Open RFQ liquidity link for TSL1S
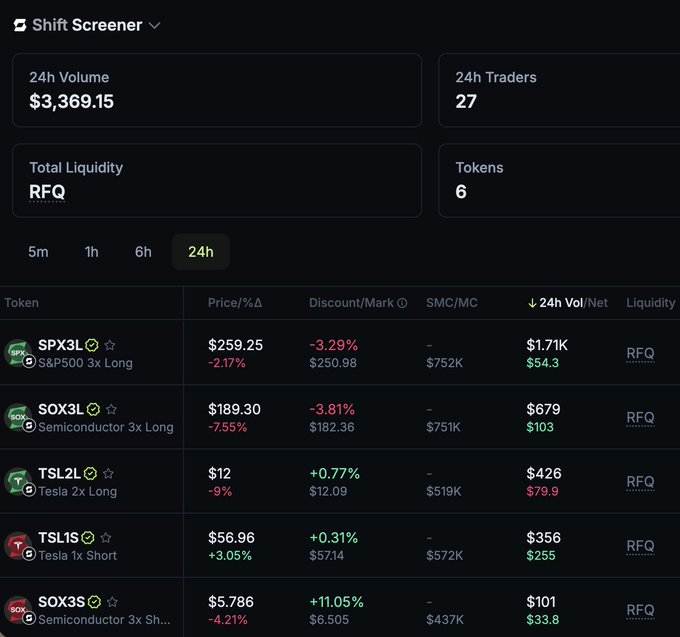The height and width of the screenshot is (637, 680). pyautogui.click(x=640, y=546)
